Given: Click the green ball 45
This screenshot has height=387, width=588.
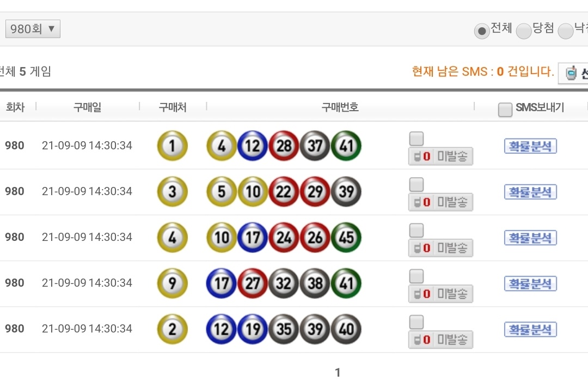Looking at the screenshot, I should (x=346, y=238).
